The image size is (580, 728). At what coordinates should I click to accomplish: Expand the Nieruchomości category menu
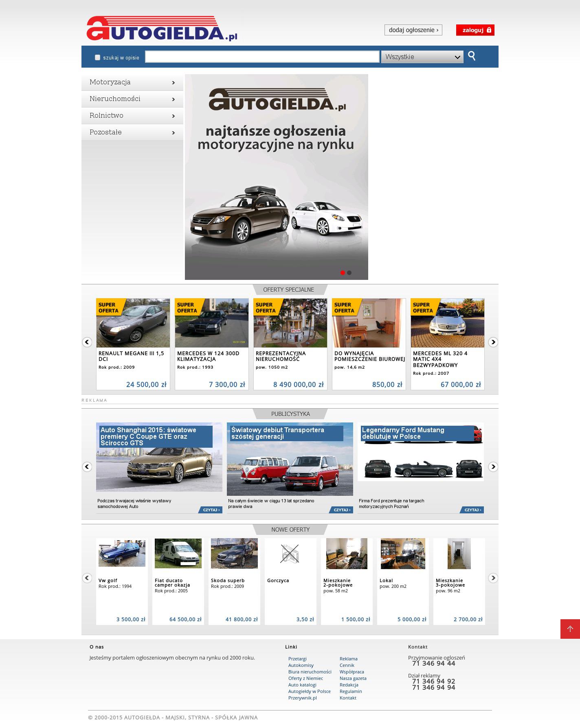tap(132, 99)
